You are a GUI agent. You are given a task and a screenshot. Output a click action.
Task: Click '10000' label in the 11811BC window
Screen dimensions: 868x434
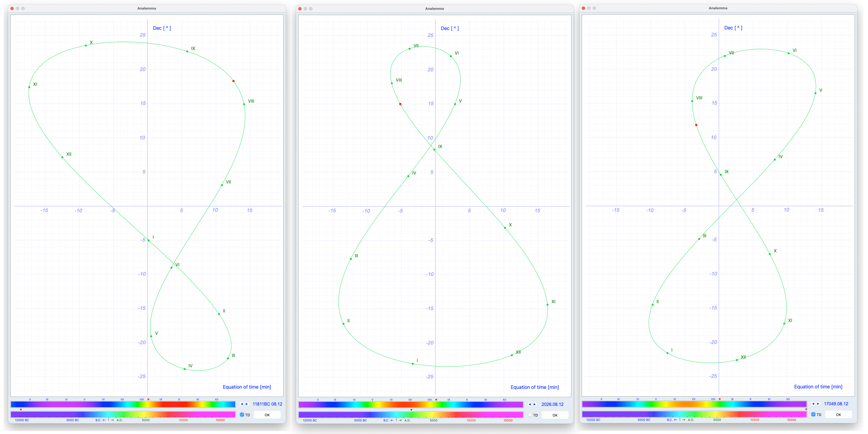(x=183, y=420)
